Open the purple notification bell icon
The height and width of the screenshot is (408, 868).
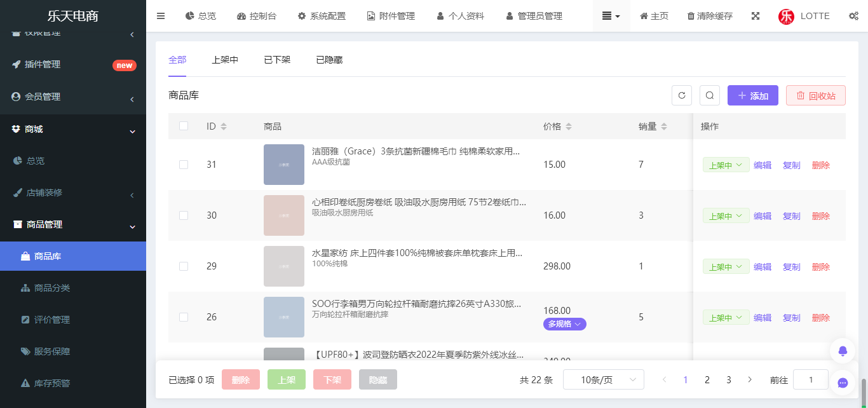843,351
